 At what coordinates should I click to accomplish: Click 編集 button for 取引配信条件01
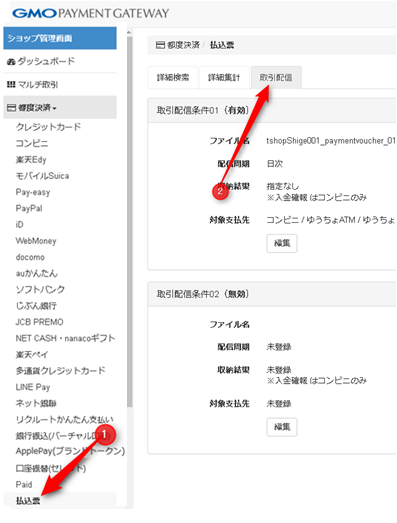click(282, 243)
